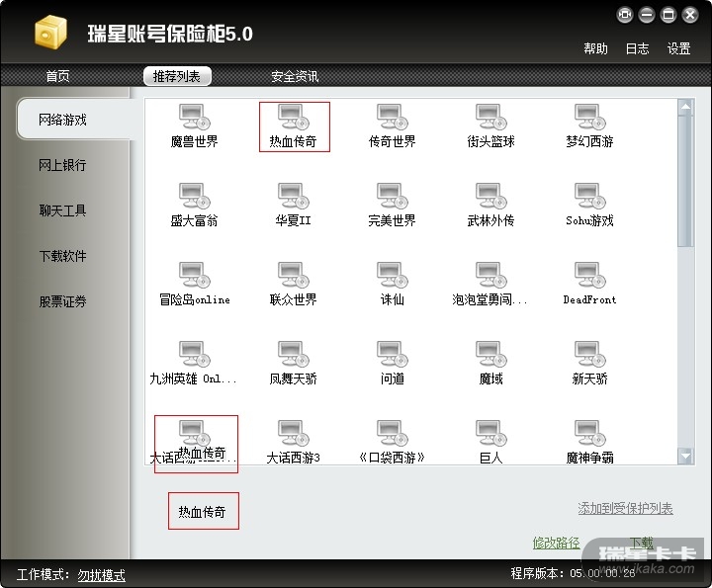Image resolution: width=712 pixels, height=588 pixels.
Task: Click the program version 05.00.00.26 text
Action: coord(573,573)
